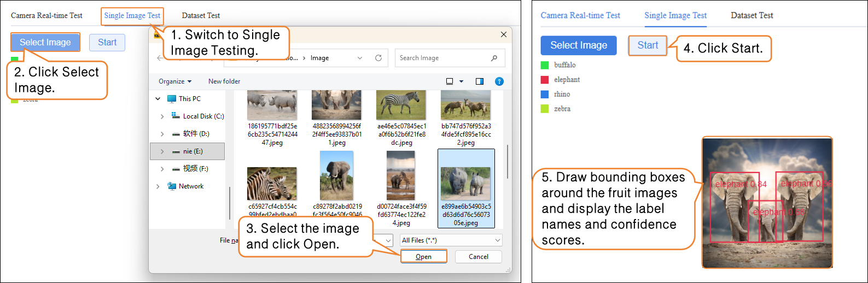The width and height of the screenshot is (868, 283).
Task: Select the single elephant thumbnail c89278f2abd0219
Action: pos(336,176)
